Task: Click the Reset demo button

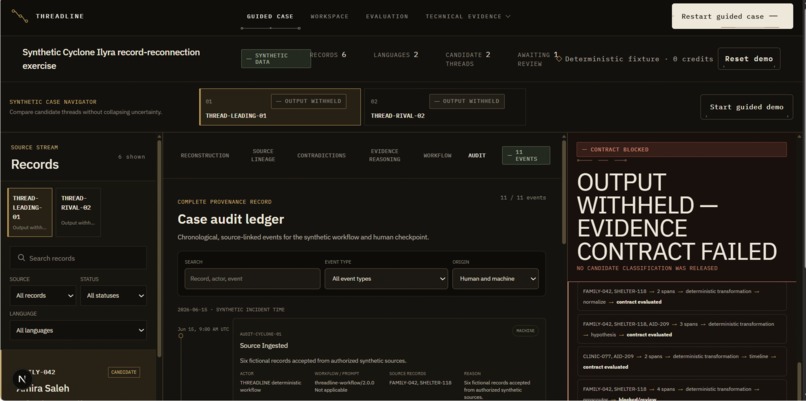Action: click(748, 59)
